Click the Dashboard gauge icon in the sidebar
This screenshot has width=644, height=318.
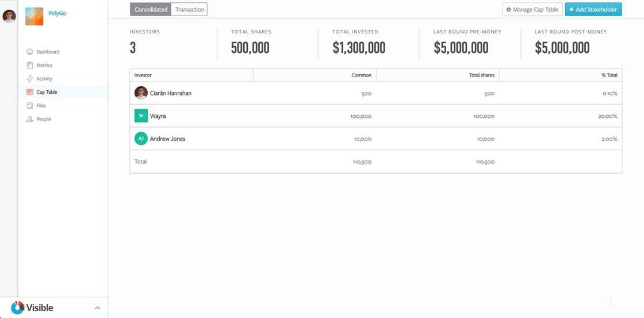(x=29, y=52)
